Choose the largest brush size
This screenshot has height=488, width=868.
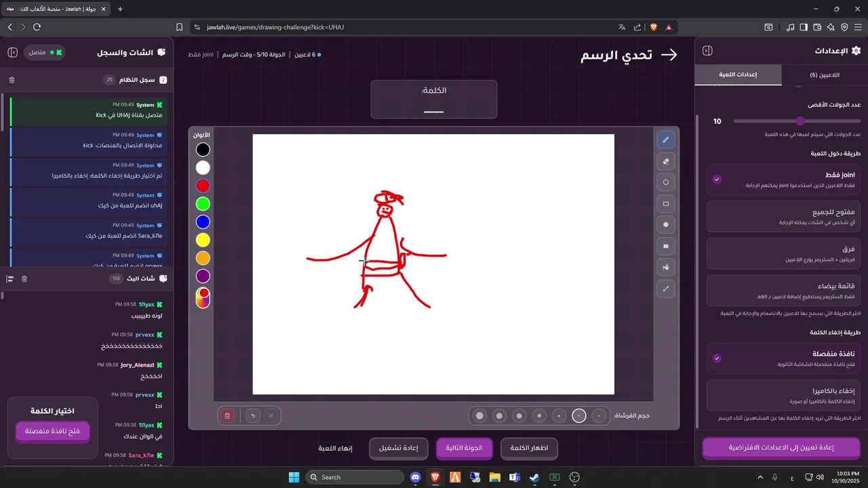pos(479,415)
